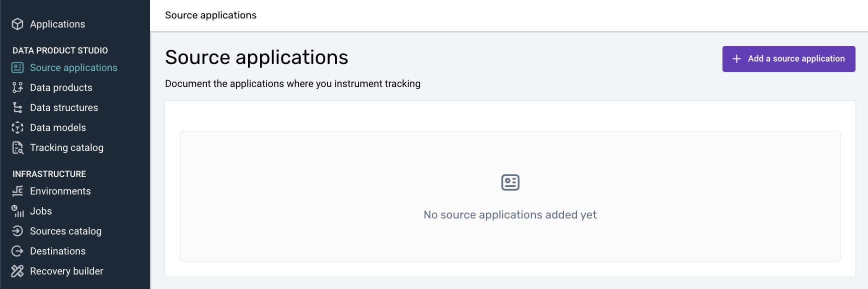868x289 pixels.
Task: Click the plus icon on add button
Action: tap(736, 59)
